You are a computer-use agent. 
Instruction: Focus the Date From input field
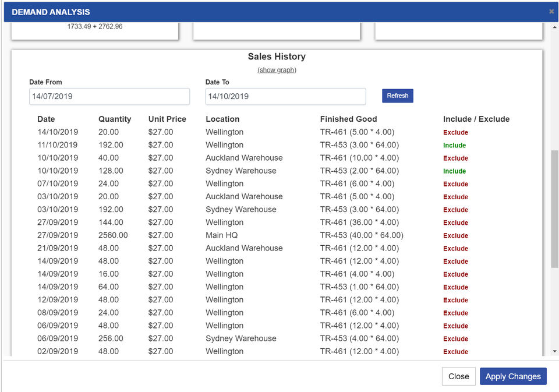pos(109,96)
